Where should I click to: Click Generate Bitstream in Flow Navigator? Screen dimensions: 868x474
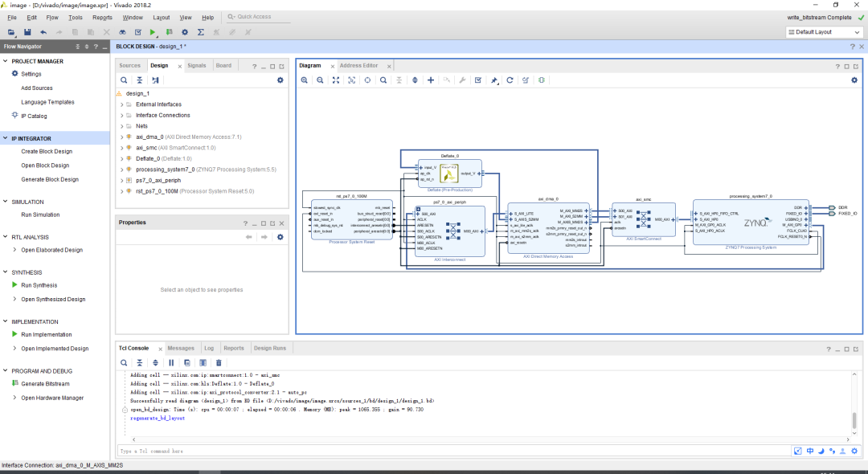coord(45,384)
